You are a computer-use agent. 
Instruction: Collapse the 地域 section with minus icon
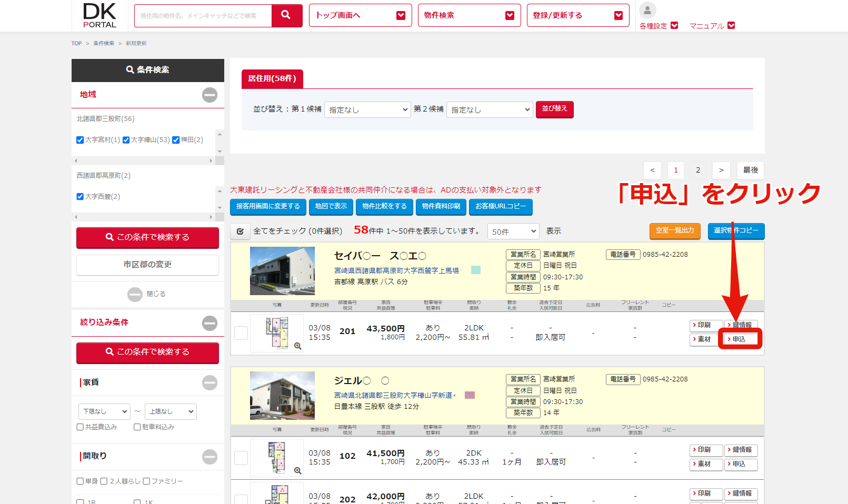pos(209,95)
